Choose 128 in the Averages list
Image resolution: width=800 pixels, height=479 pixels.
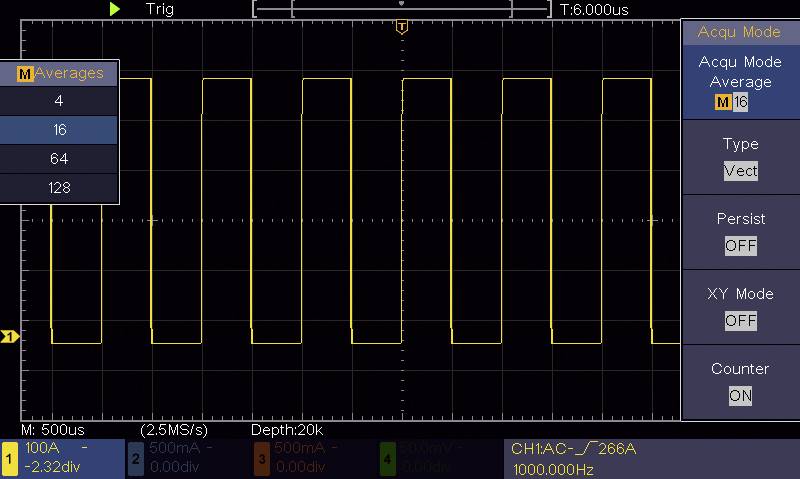click(x=59, y=188)
